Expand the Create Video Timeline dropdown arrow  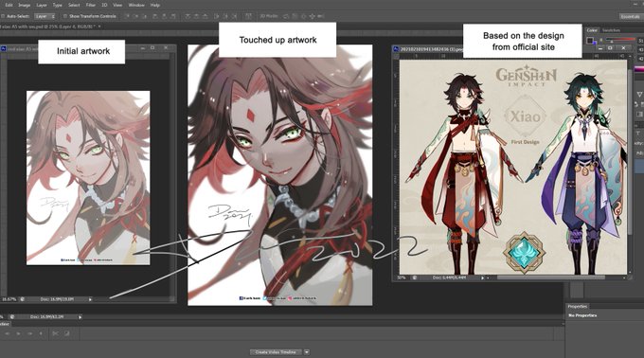pos(307,352)
